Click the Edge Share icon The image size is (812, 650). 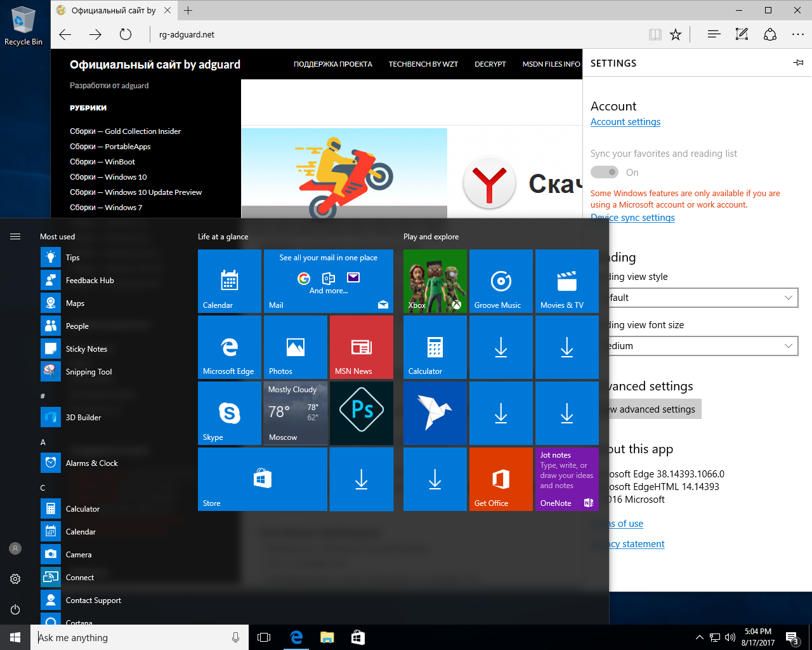click(x=770, y=34)
